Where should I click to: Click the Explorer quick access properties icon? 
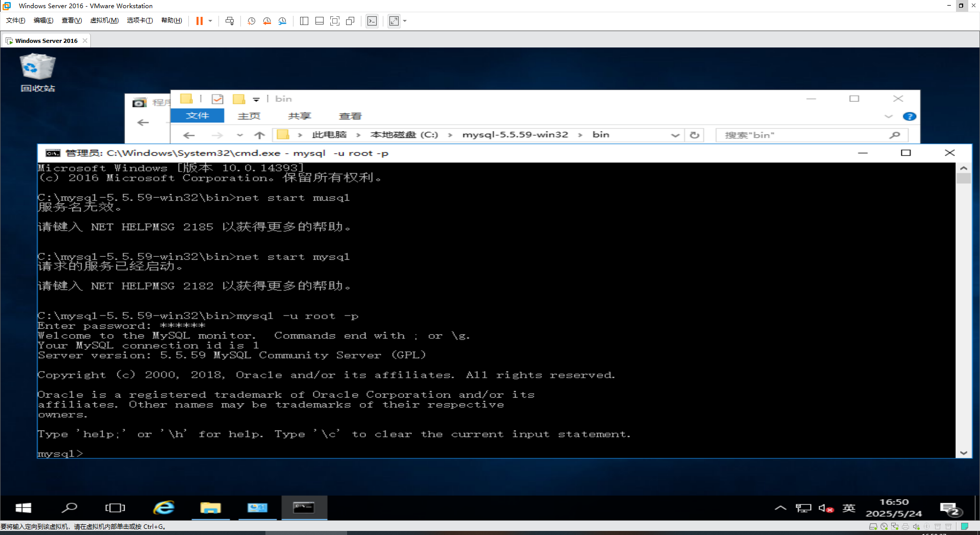point(217,99)
